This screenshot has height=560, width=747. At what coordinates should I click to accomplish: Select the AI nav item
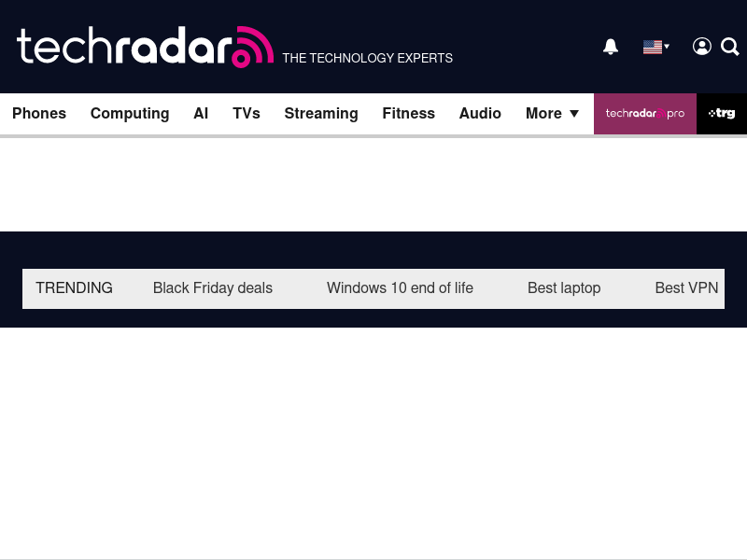pyautogui.click(x=201, y=114)
